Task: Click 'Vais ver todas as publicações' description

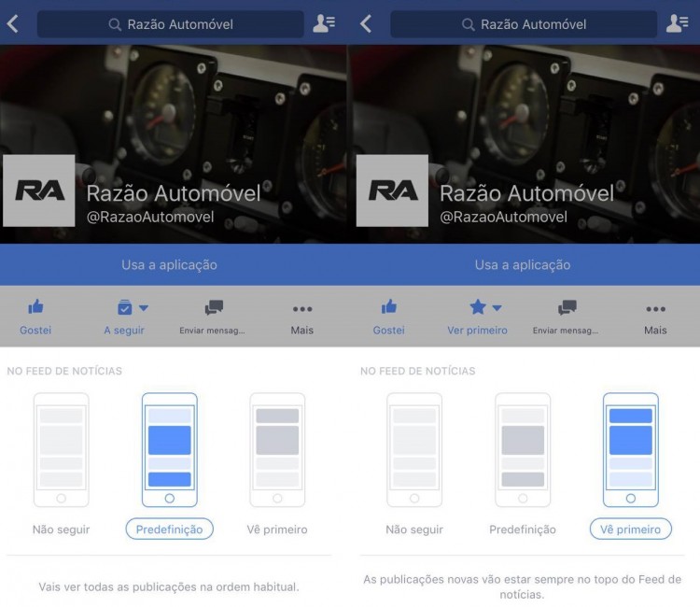Action: click(169, 586)
